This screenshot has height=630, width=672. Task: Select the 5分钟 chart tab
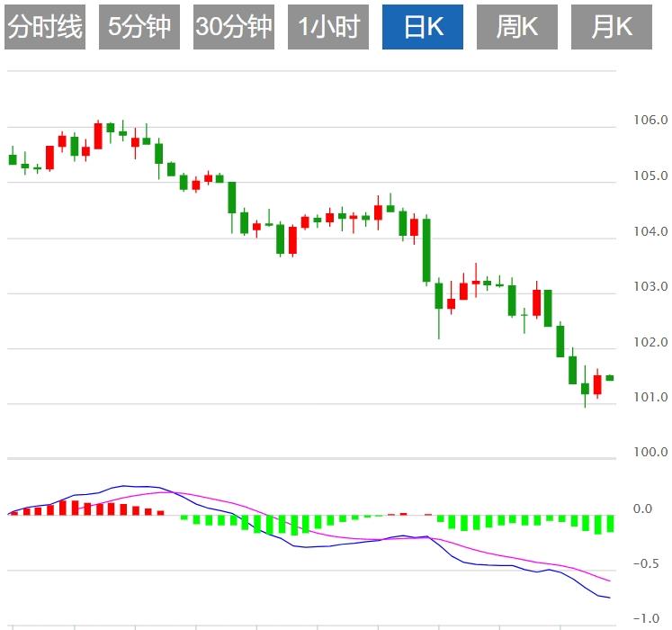(x=139, y=27)
